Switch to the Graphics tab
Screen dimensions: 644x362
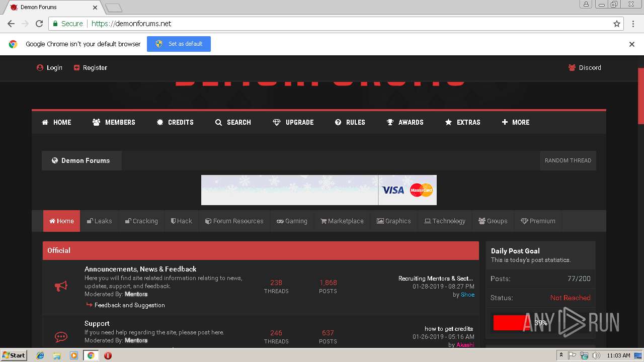pyautogui.click(x=394, y=221)
